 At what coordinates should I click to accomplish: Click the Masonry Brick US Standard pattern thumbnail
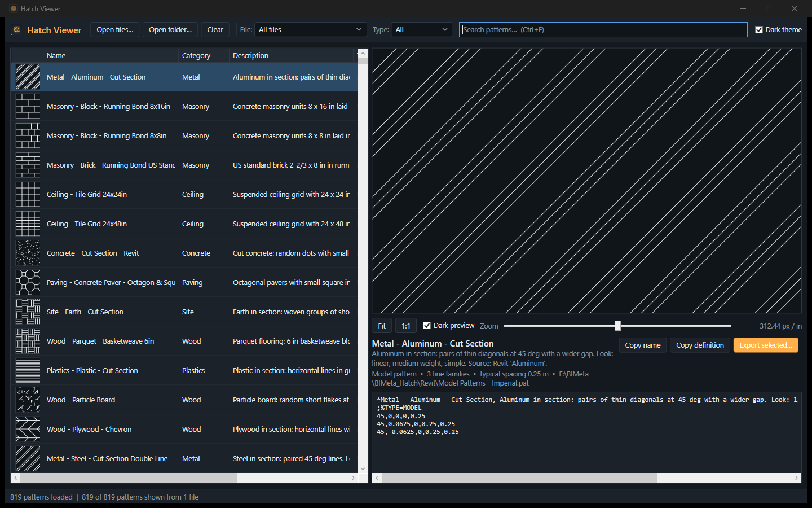[x=28, y=165]
